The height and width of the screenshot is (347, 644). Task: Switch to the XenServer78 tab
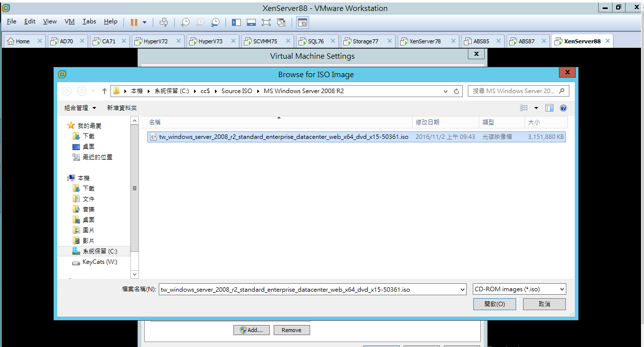pos(425,41)
